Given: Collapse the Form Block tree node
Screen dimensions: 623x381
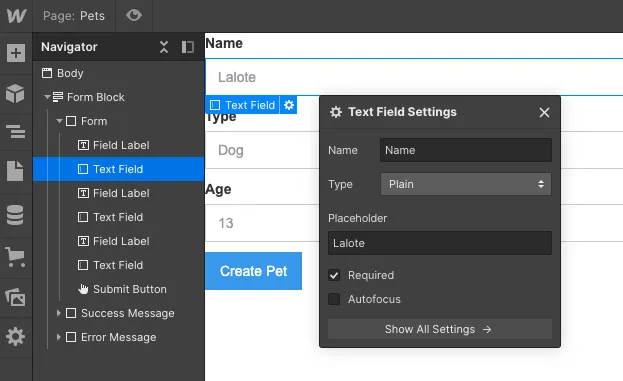Looking at the screenshot, I should tap(47, 97).
